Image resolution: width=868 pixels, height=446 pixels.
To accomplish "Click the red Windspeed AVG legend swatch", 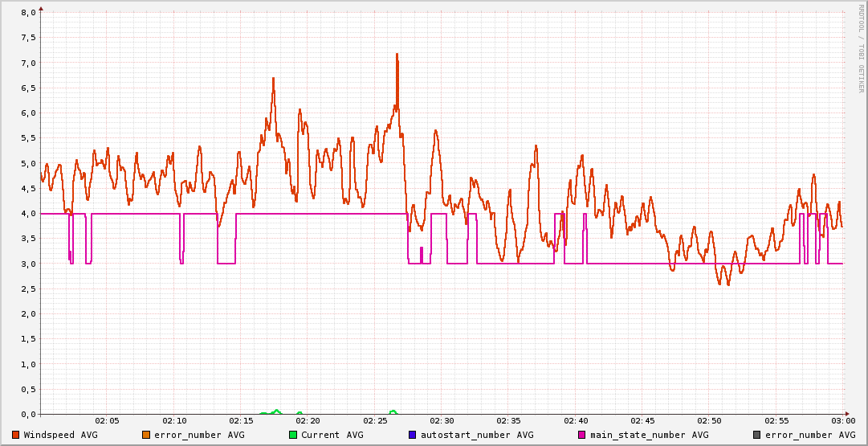I will point(15,435).
